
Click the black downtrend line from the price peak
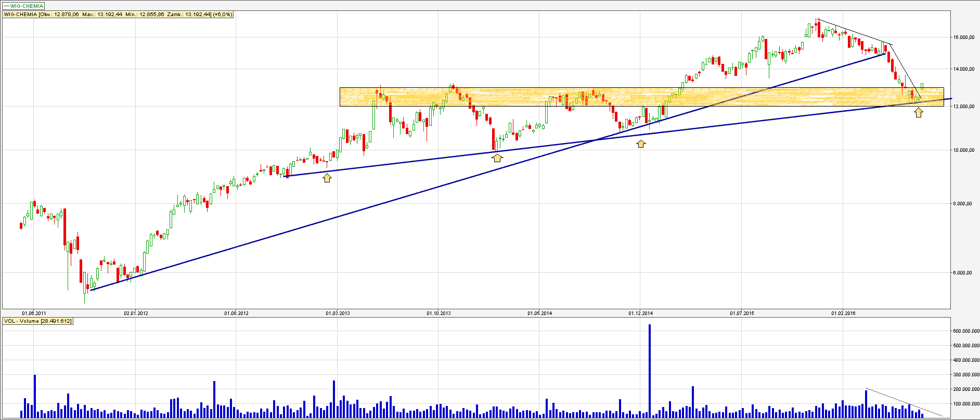coord(853,32)
